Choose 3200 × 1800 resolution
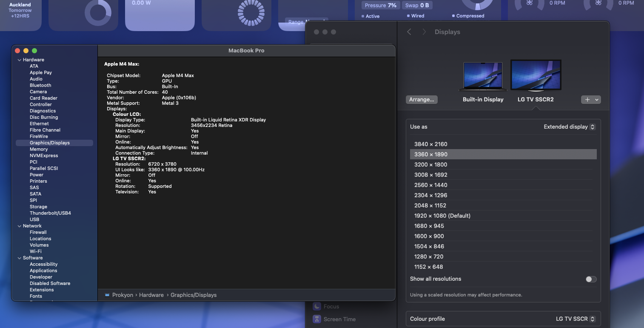The height and width of the screenshot is (328, 644). coord(503,164)
